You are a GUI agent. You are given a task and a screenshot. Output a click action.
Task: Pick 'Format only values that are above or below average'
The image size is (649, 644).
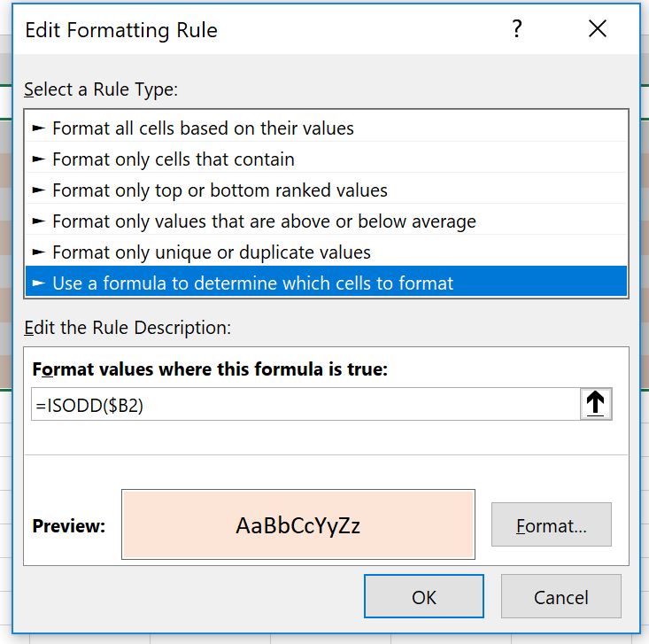coord(264,221)
